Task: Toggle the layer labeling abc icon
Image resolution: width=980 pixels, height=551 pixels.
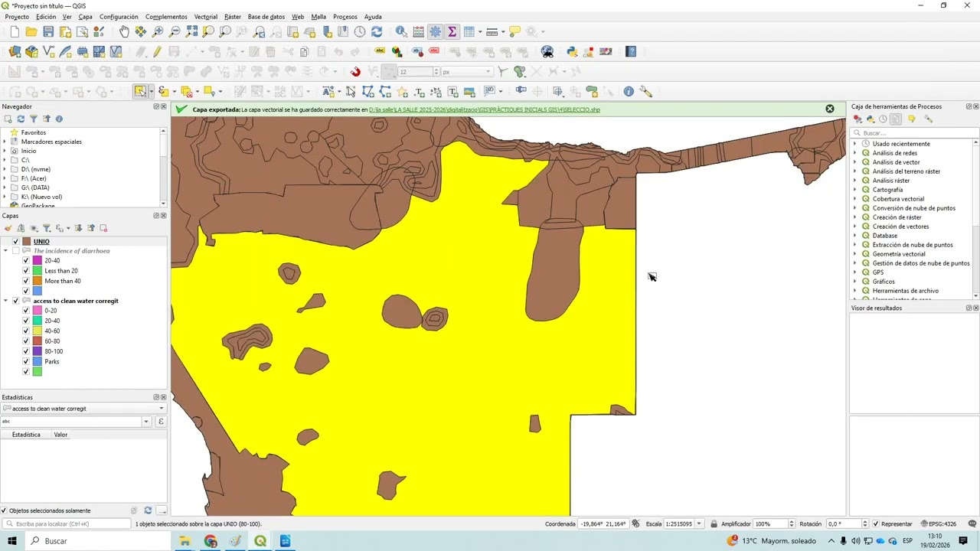Action: point(380,51)
